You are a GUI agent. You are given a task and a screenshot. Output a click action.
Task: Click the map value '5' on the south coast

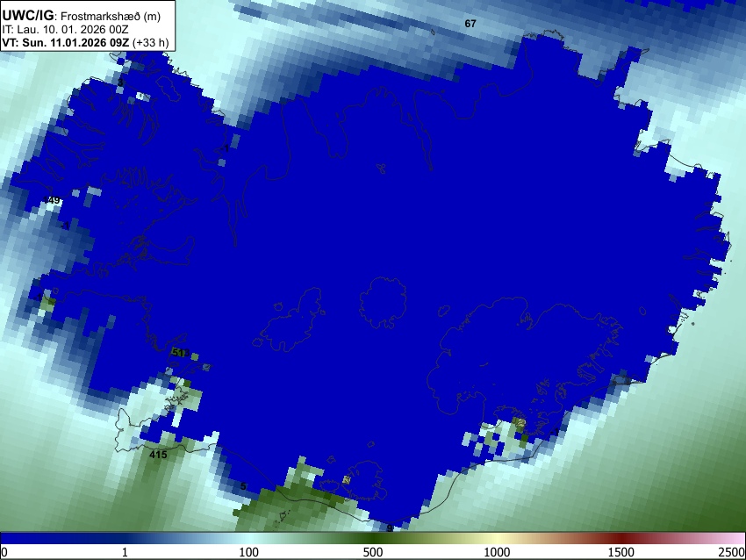tap(243, 486)
